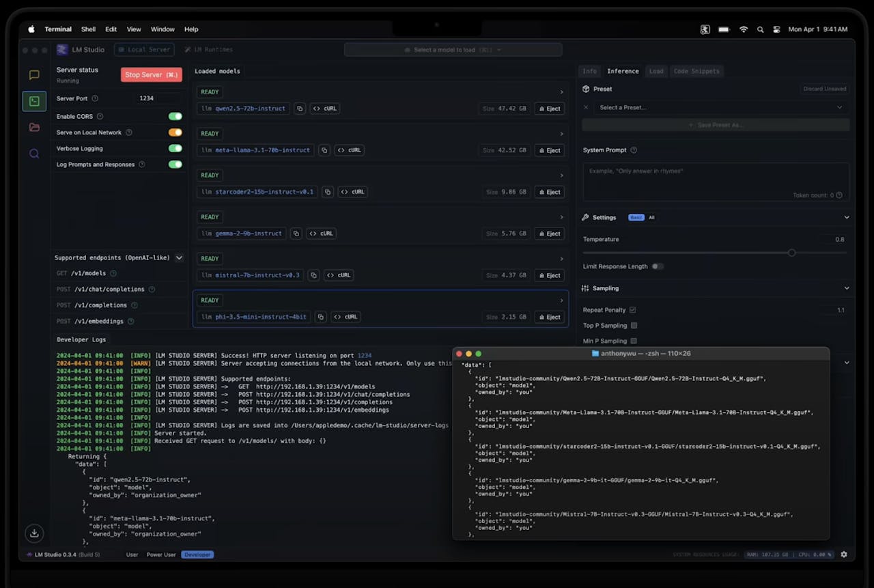This screenshot has width=874, height=588.
Task: Open Wi-Fi status in menu bar
Action: (x=744, y=29)
